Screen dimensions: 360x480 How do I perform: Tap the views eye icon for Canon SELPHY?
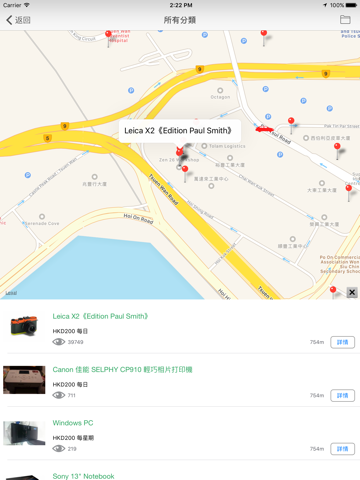59,395
